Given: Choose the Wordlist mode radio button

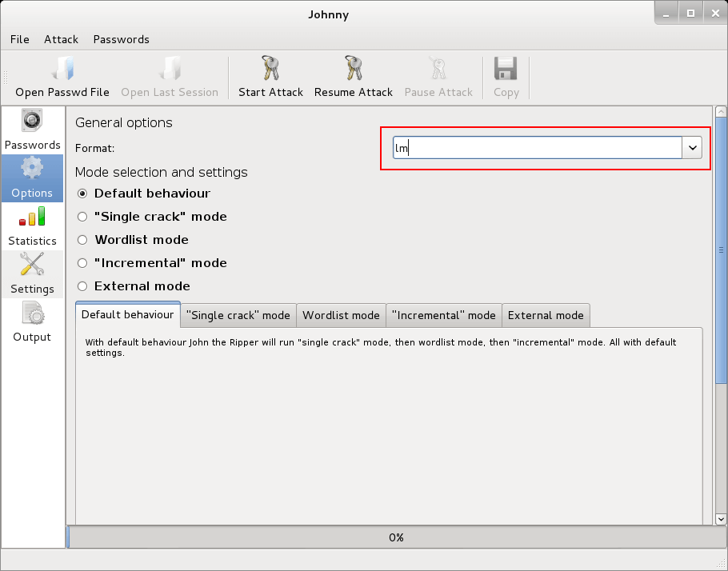Looking at the screenshot, I should [82, 240].
